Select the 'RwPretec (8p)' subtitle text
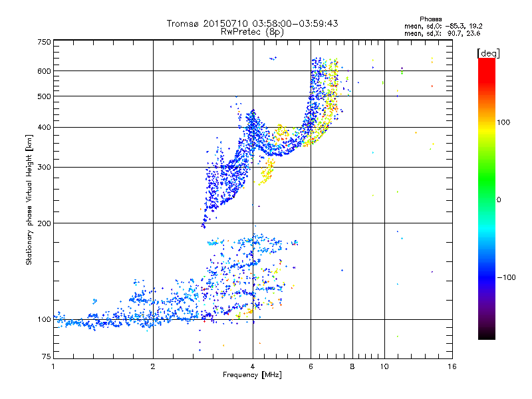The image size is (532, 399). pos(252,32)
